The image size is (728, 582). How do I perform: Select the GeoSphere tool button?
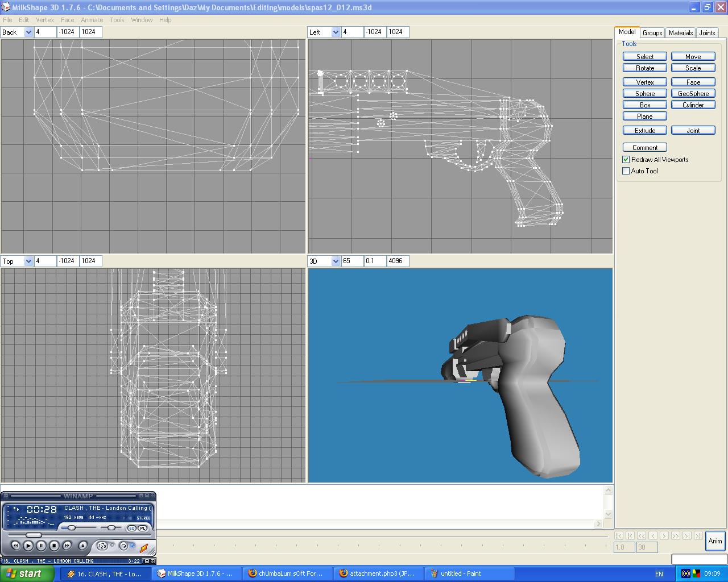tap(693, 94)
